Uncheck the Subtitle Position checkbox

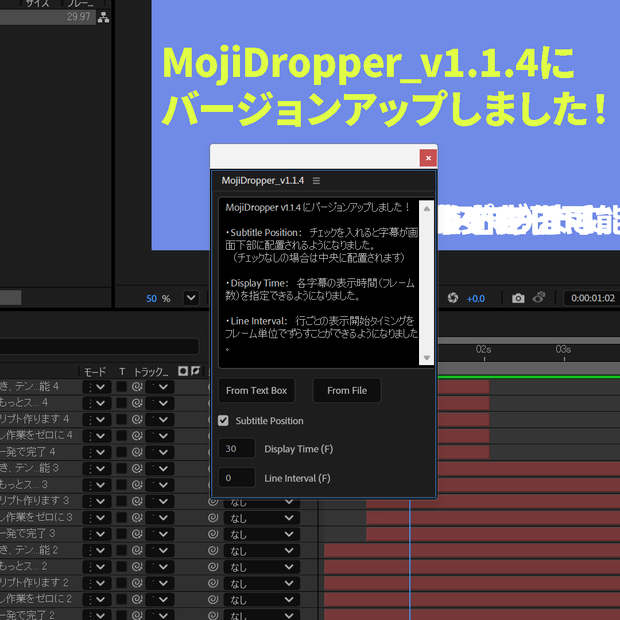pos(223,420)
